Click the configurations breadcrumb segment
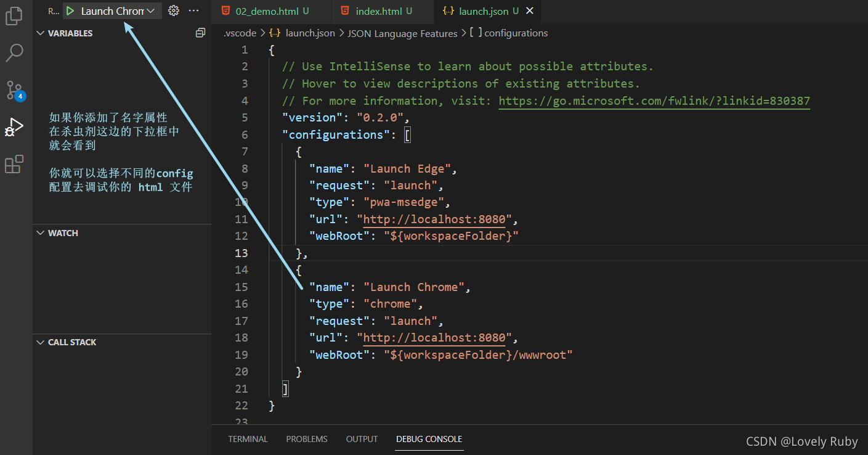 point(516,33)
